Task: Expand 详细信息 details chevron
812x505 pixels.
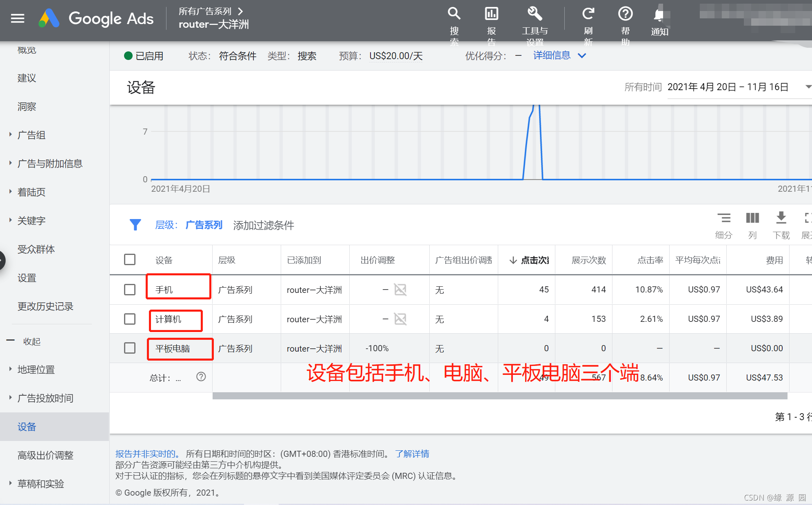Action: 582,55
